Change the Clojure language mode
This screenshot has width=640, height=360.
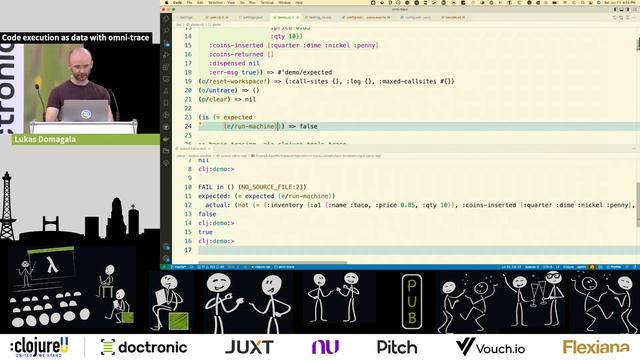click(569, 267)
